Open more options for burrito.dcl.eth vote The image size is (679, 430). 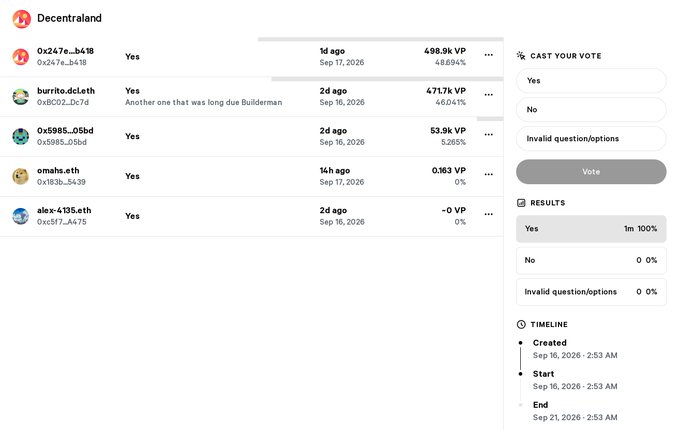488,95
